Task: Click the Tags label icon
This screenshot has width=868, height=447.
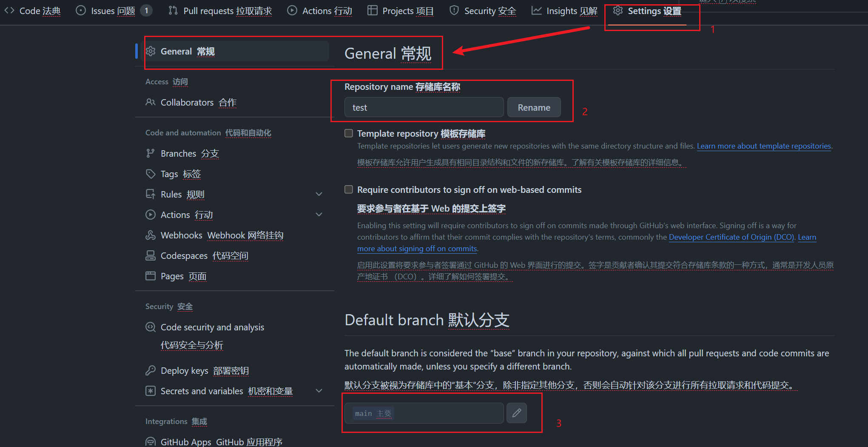Action: point(151,174)
